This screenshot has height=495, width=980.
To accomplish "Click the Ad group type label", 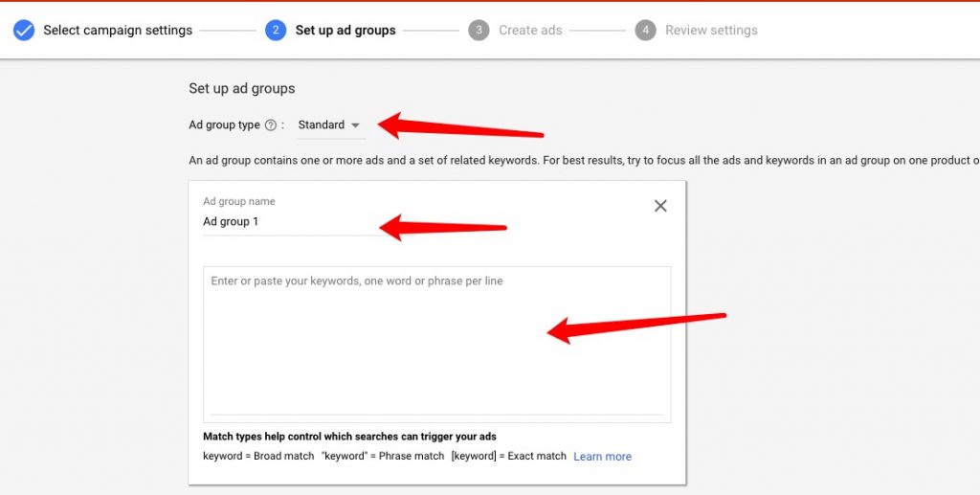I will click(x=224, y=125).
